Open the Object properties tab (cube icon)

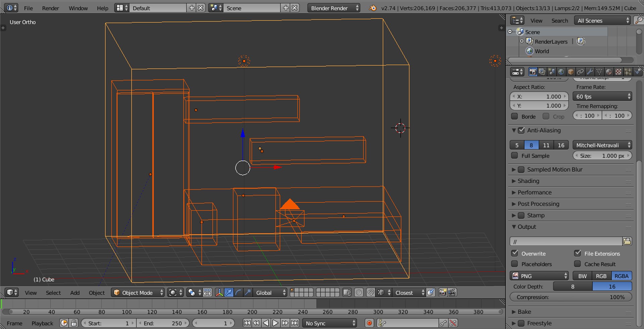pos(571,72)
